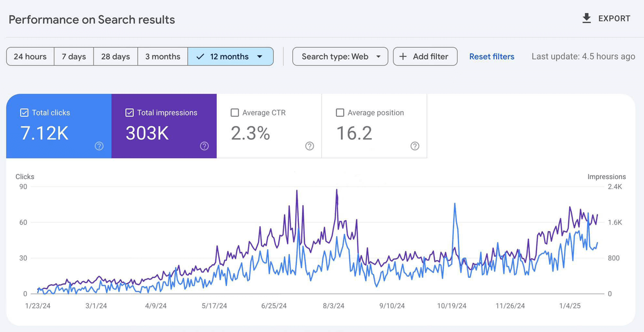Select the 3 months date range
Image resolution: width=644 pixels, height=332 pixels.
[163, 56]
